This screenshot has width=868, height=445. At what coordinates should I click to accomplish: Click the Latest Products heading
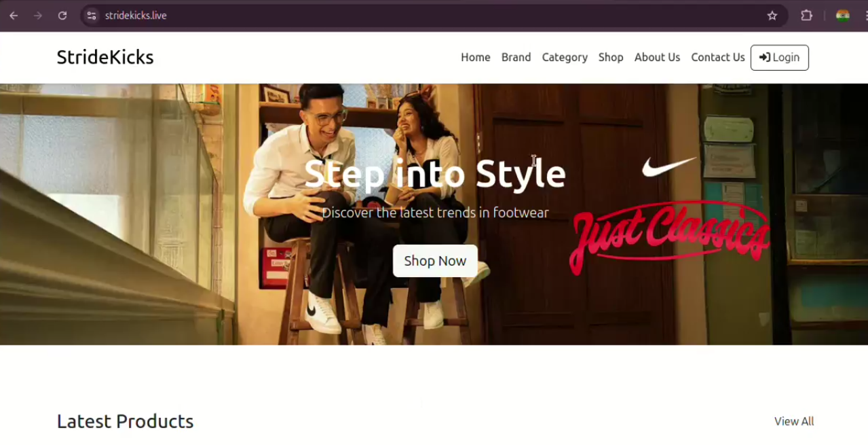[126, 421]
